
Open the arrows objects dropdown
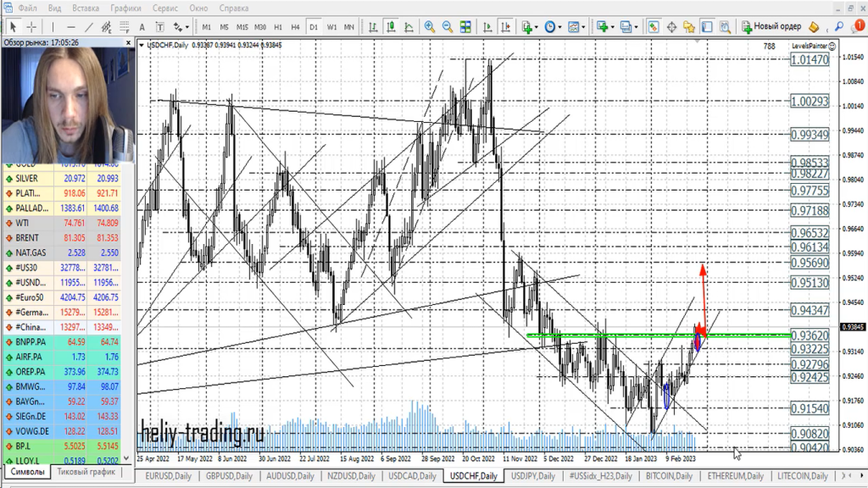tap(181, 27)
